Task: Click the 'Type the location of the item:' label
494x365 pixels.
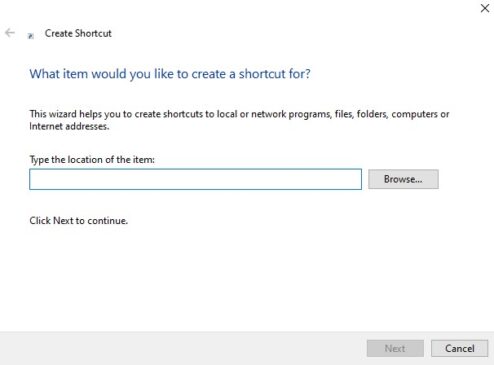Action: point(92,160)
